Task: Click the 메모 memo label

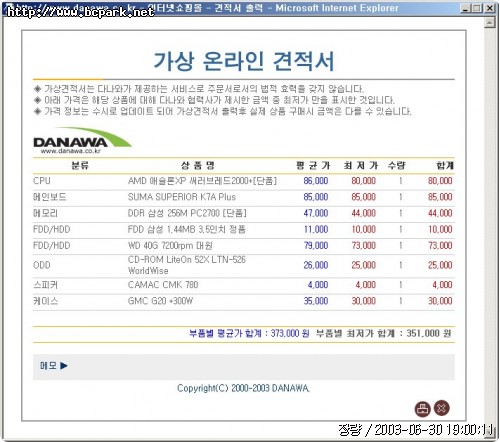Action: [x=53, y=366]
